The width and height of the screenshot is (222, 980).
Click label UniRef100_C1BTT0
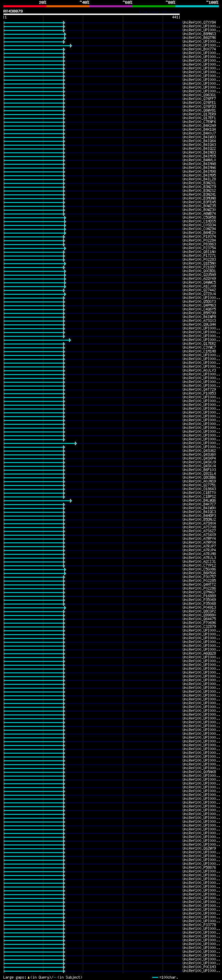pos(199,493)
